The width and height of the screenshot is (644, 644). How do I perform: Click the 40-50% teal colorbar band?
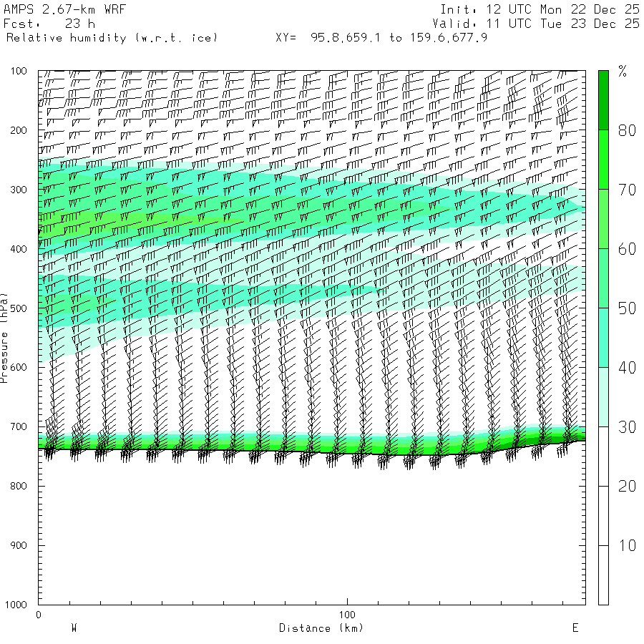tap(603, 338)
